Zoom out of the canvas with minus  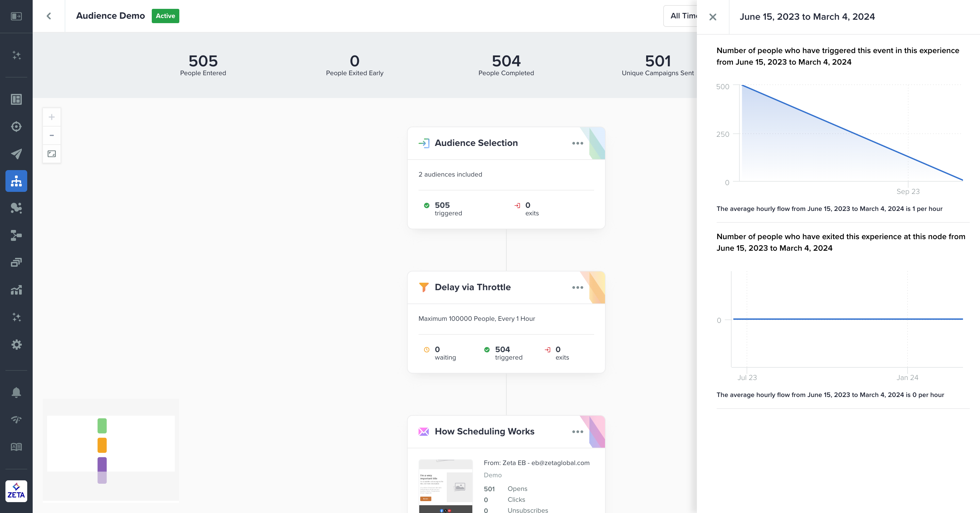52,135
